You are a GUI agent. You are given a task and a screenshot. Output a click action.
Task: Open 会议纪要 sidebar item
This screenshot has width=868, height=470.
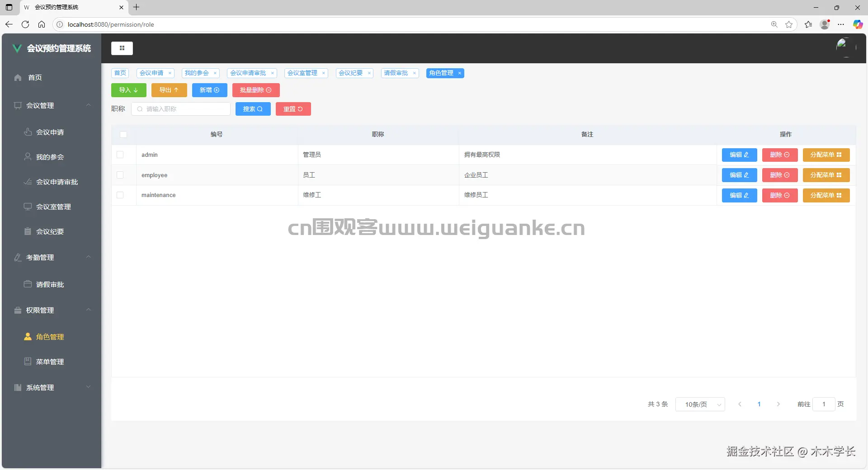[x=52, y=231]
